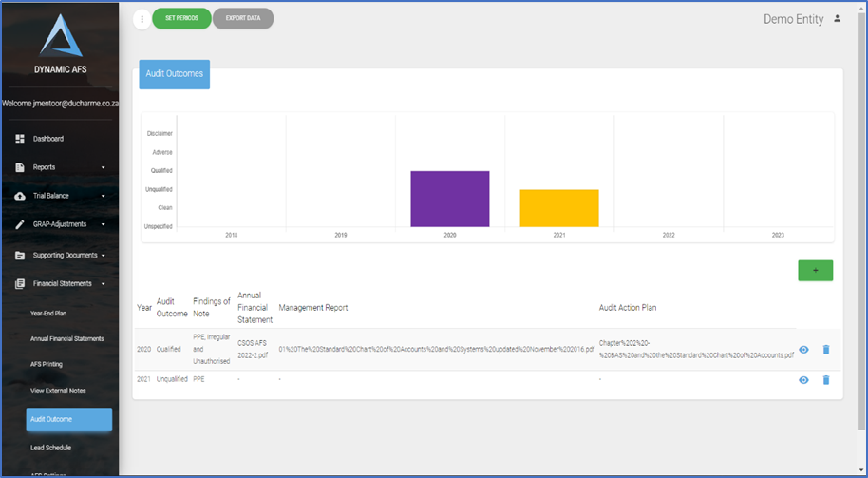Screen dimensions: 868x478
Task: Open View External Notes
Action: [x=58, y=391]
